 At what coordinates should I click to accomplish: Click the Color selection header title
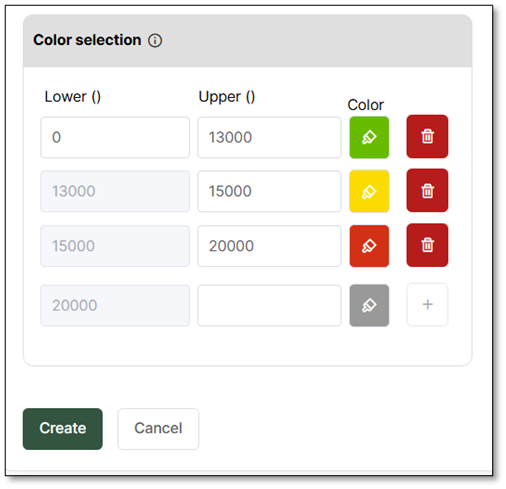click(87, 40)
